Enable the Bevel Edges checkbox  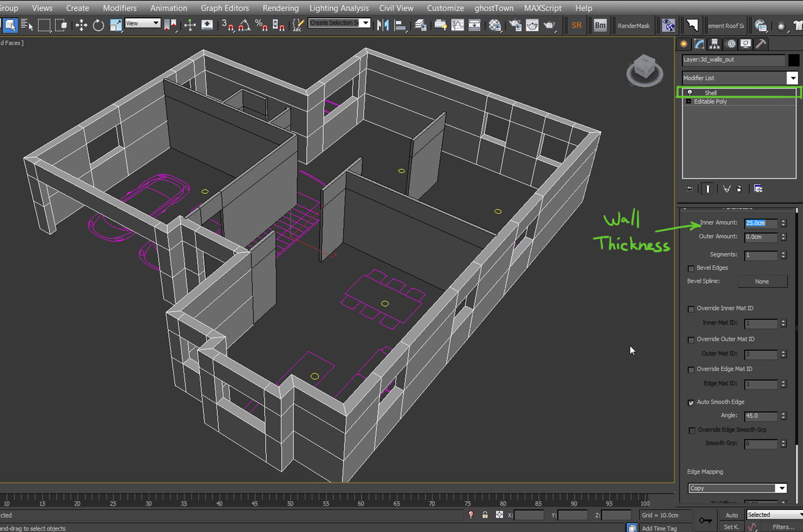(691, 268)
